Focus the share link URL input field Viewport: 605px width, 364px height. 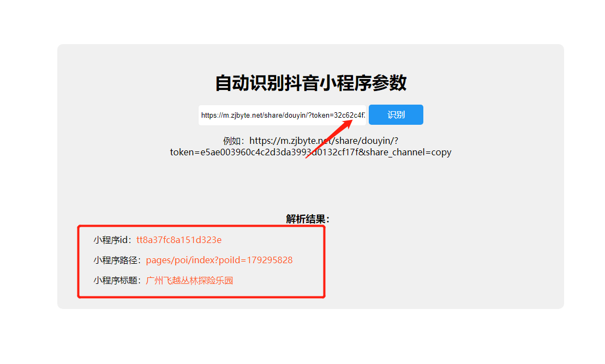click(282, 115)
